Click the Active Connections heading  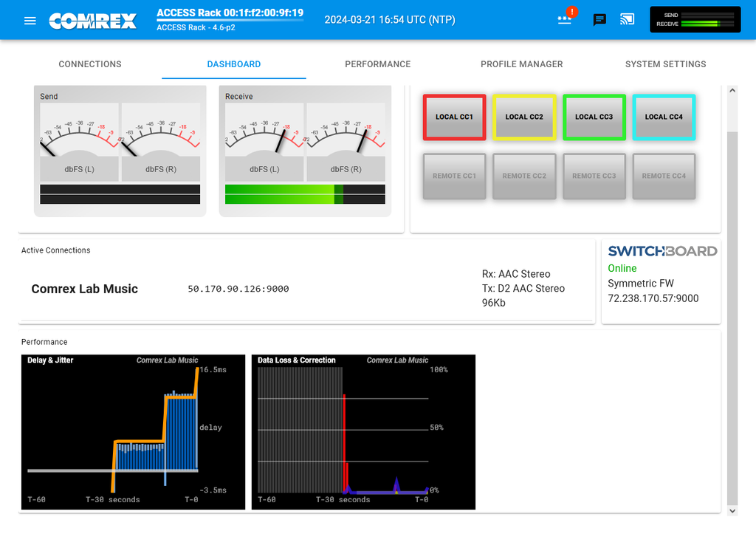[55, 250]
